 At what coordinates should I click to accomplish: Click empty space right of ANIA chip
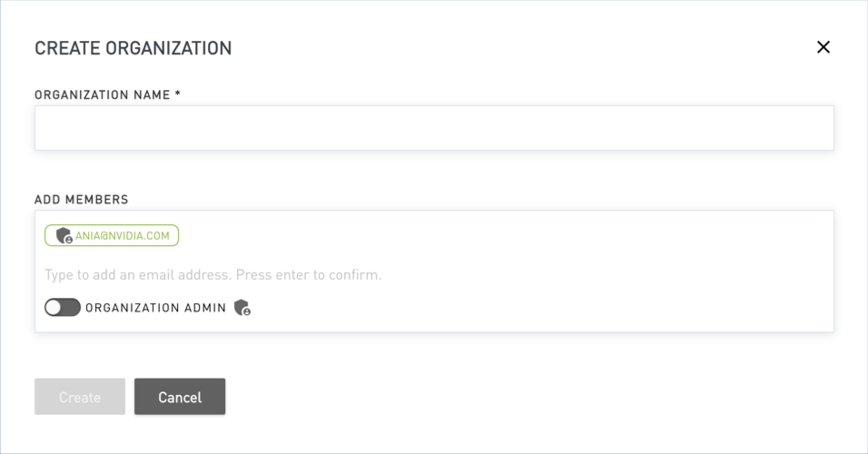tap(499, 236)
